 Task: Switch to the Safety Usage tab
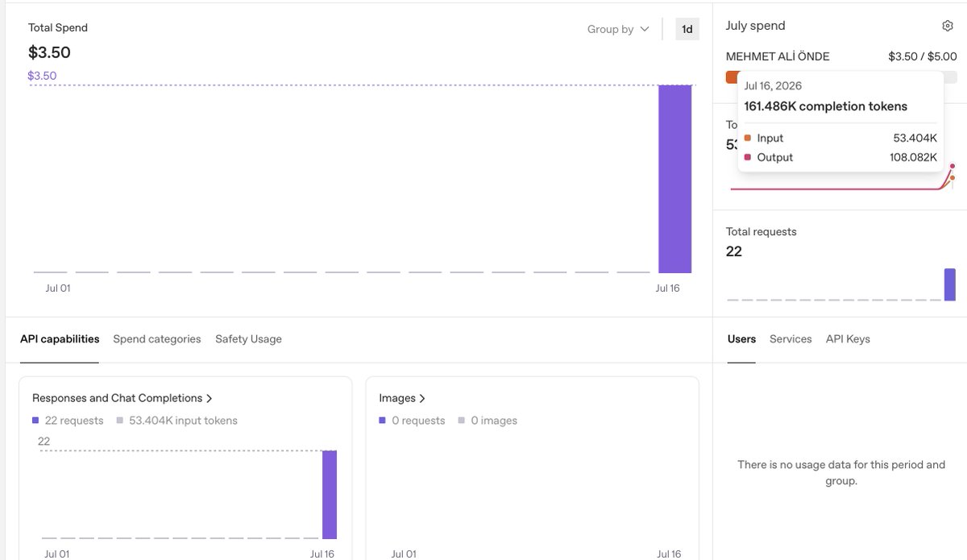248,339
